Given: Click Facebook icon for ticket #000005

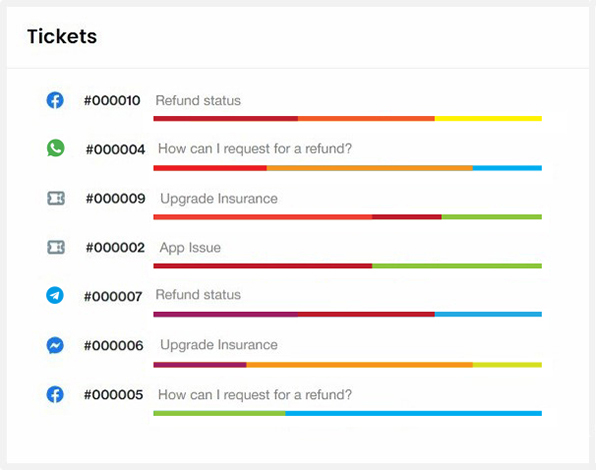Looking at the screenshot, I should tap(55, 394).
